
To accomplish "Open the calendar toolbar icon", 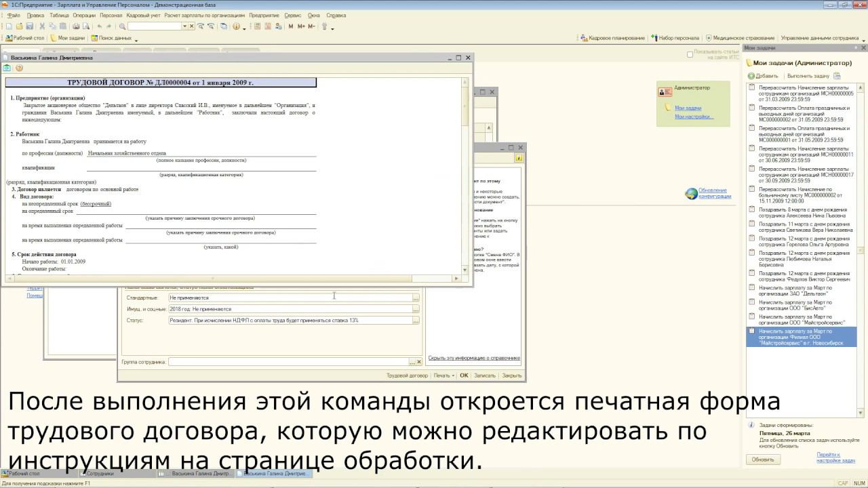I will click(x=269, y=26).
